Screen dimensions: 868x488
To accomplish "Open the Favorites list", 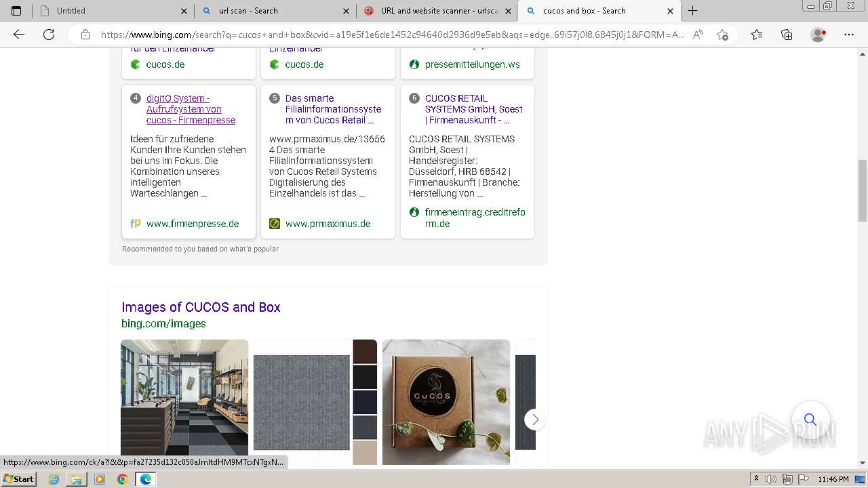I will pyautogui.click(x=757, y=35).
